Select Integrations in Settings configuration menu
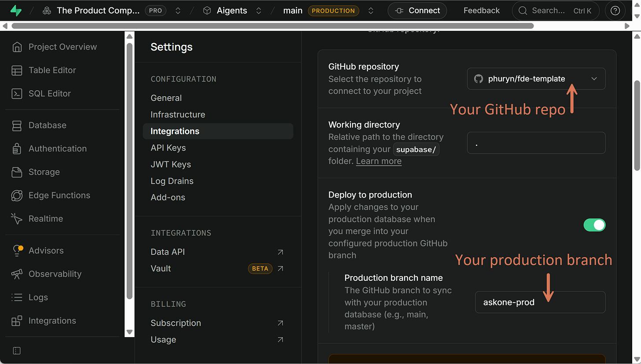 point(218,131)
